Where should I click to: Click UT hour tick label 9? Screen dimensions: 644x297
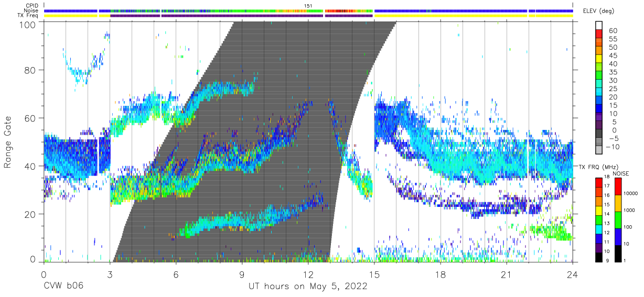[242, 274]
